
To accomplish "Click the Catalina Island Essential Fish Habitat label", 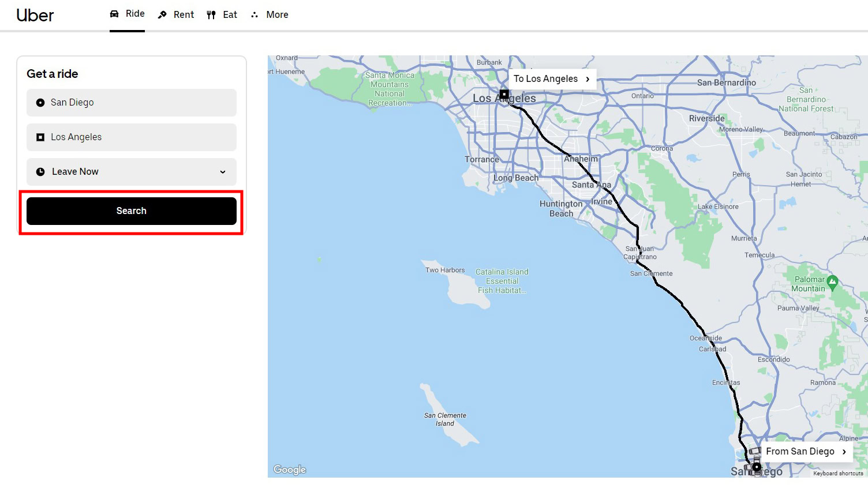I will pos(502,281).
